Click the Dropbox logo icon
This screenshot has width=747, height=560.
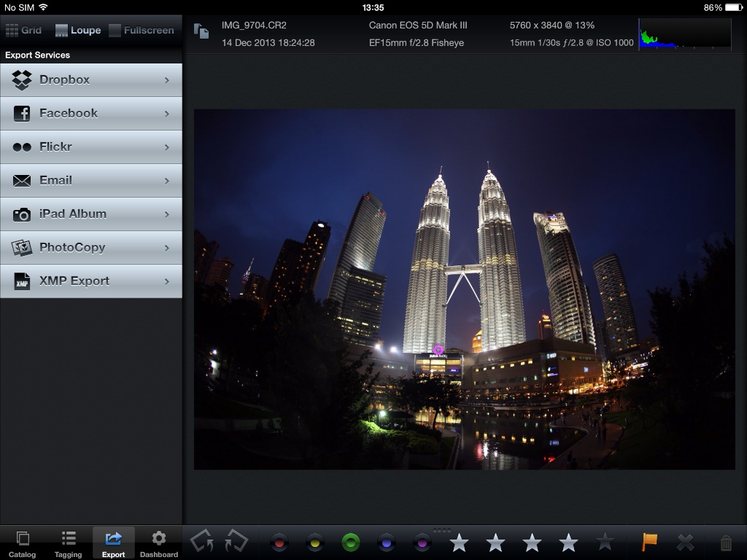(22, 80)
